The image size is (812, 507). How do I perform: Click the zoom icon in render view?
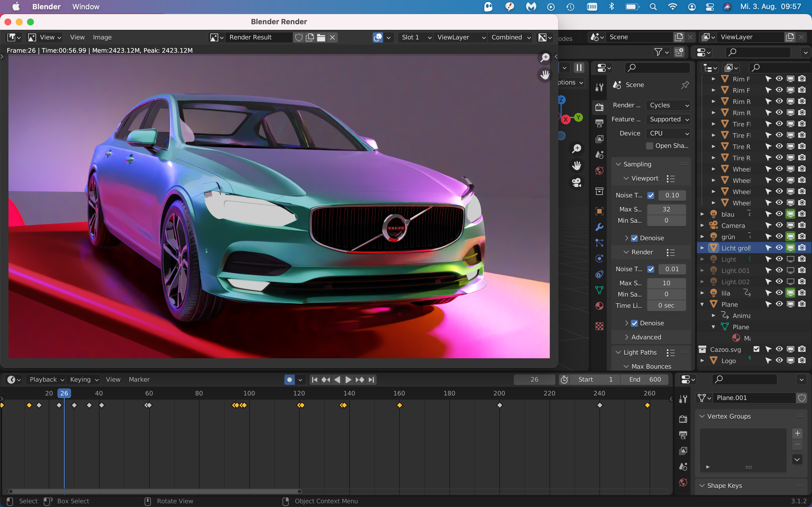pos(545,57)
